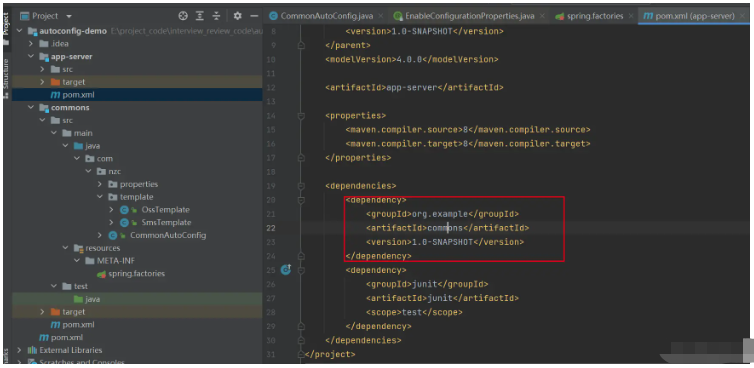Click the Expand All toolbar icon

[200, 16]
